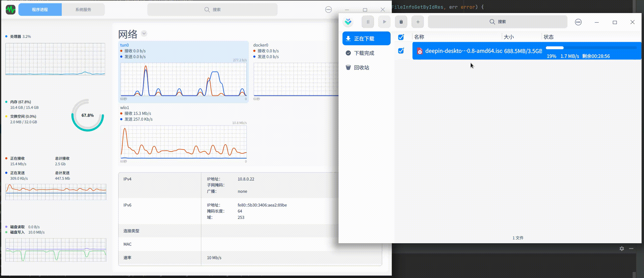Click the pause download toolbar button

(368, 22)
